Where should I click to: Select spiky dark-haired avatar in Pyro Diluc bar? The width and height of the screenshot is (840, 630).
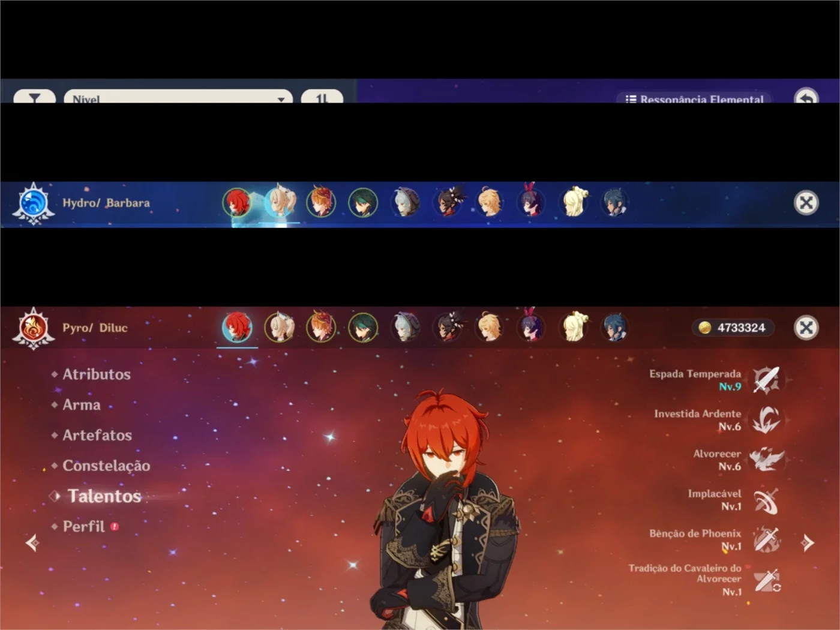[448, 328]
